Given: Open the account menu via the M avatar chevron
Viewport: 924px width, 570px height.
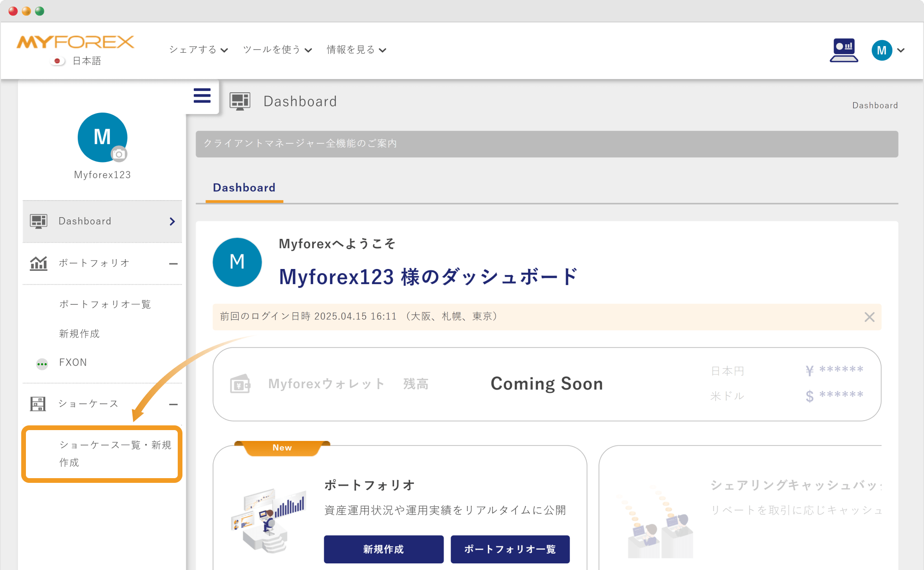Looking at the screenshot, I should click(901, 50).
